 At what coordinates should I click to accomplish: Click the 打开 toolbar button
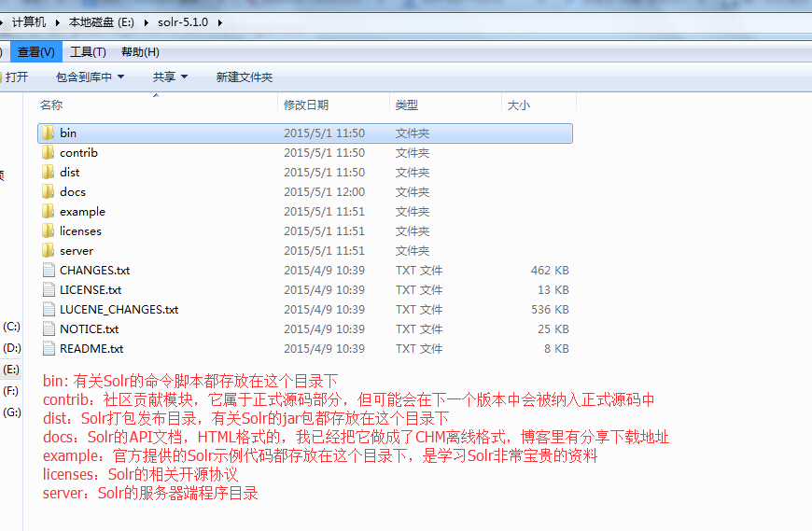pyautogui.click(x=16, y=77)
